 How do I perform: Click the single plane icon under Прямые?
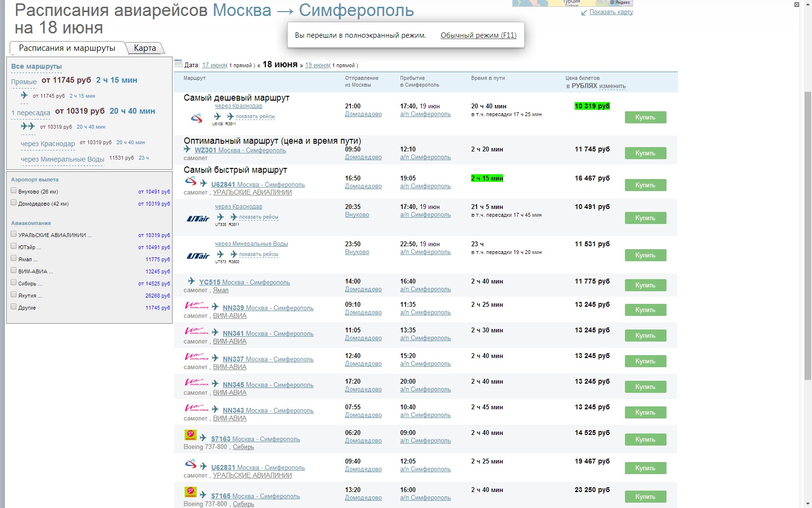coord(24,95)
